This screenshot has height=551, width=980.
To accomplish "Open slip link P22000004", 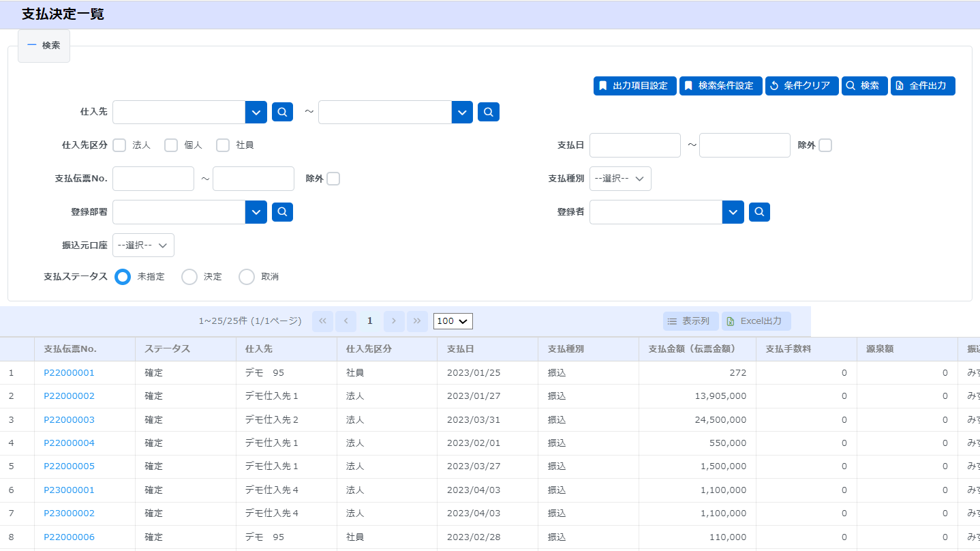I will 69,443.
